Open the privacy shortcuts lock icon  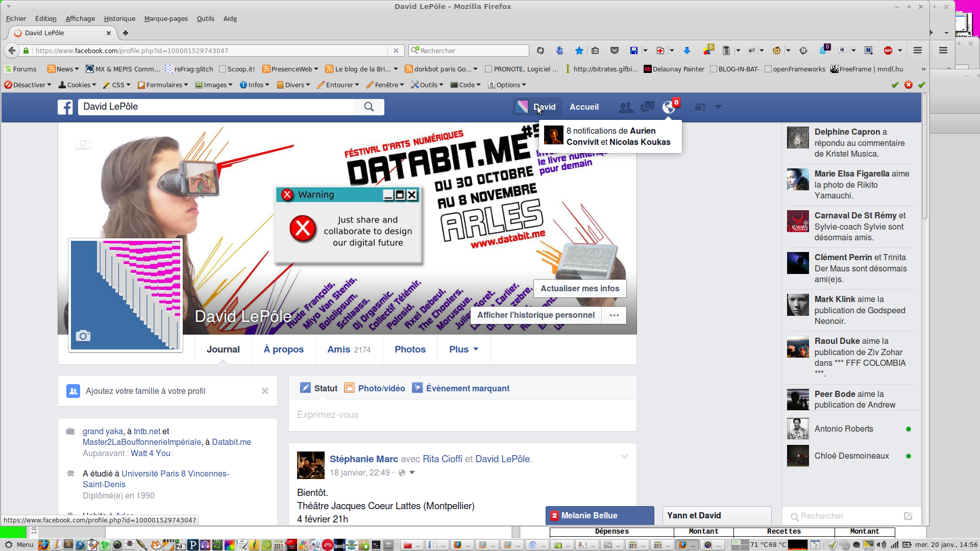coord(700,107)
